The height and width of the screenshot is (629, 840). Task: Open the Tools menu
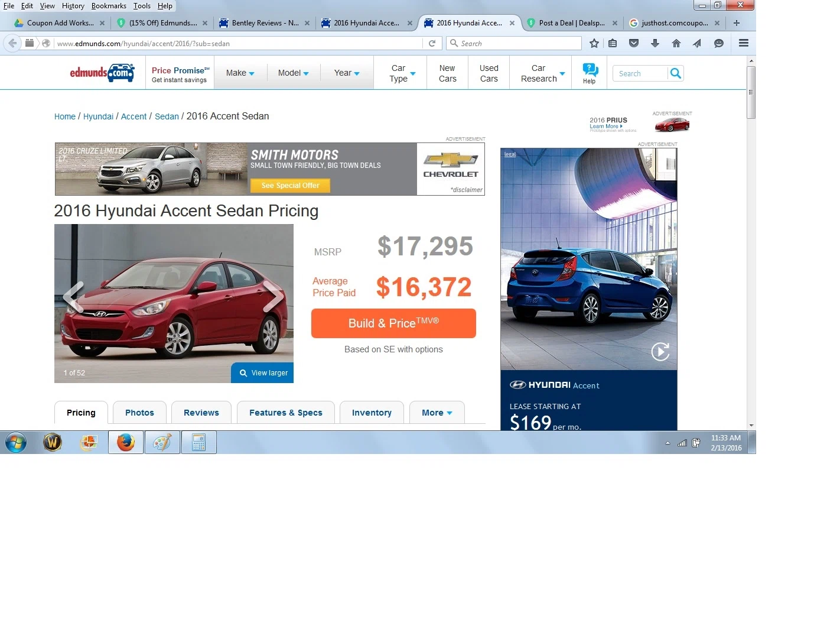point(142,6)
